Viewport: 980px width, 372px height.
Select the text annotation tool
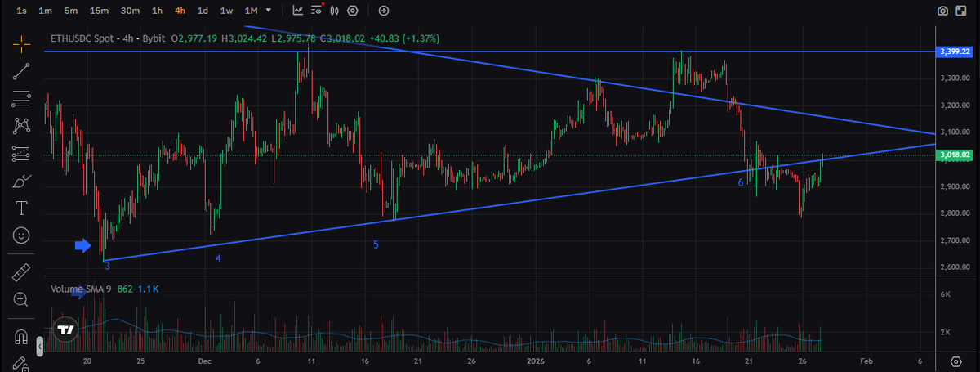[22, 208]
